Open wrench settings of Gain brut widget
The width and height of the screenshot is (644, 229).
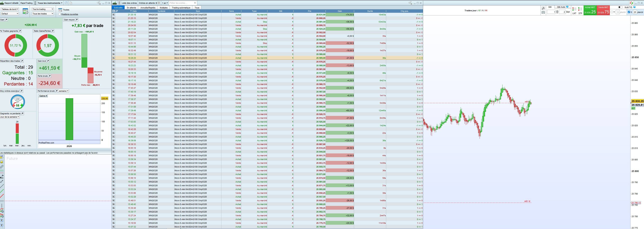click(x=48, y=61)
